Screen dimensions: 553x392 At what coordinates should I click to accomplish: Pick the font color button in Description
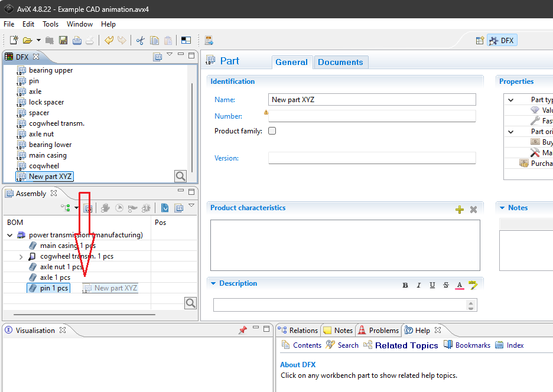pos(459,285)
